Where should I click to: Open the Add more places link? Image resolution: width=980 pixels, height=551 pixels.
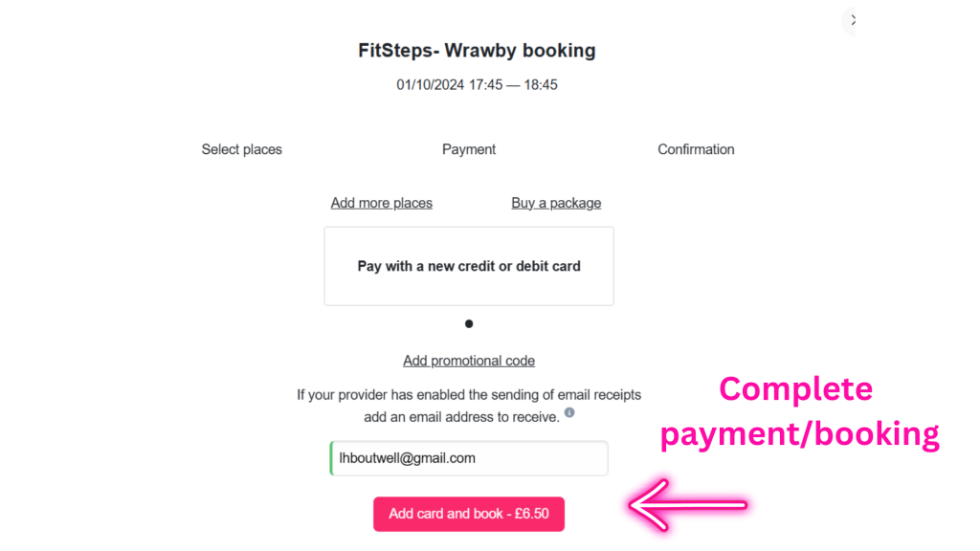(x=381, y=203)
